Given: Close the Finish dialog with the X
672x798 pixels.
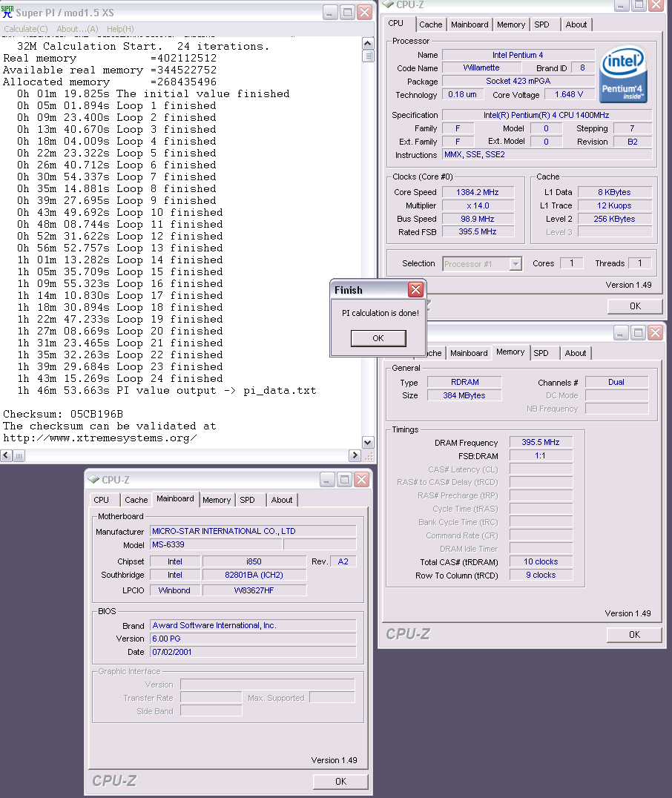Looking at the screenshot, I should pos(416,289).
